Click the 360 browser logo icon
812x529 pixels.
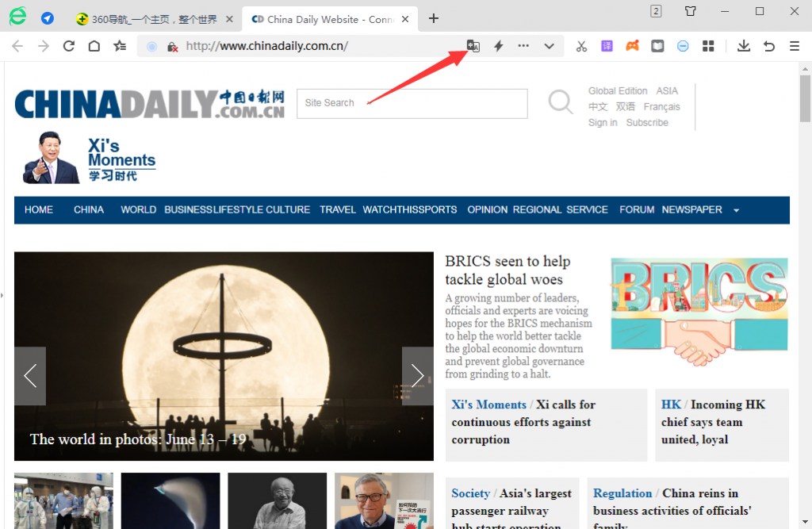(x=17, y=17)
